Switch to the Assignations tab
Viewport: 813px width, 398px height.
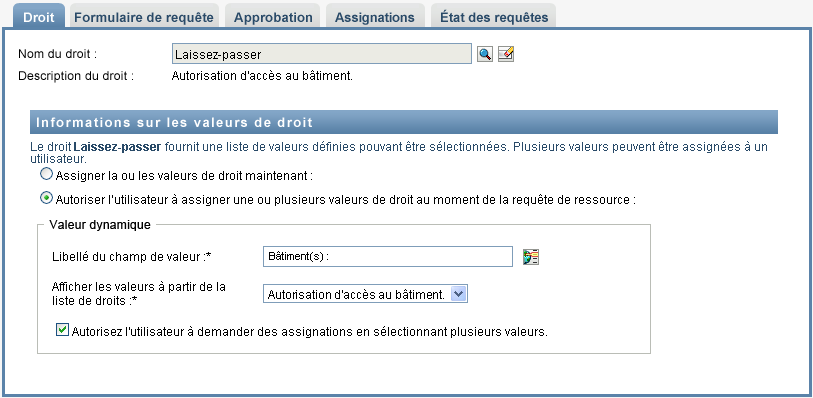point(374,17)
